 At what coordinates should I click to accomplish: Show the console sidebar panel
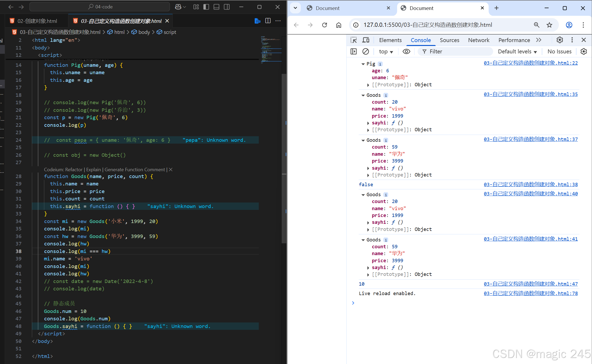pyautogui.click(x=353, y=52)
